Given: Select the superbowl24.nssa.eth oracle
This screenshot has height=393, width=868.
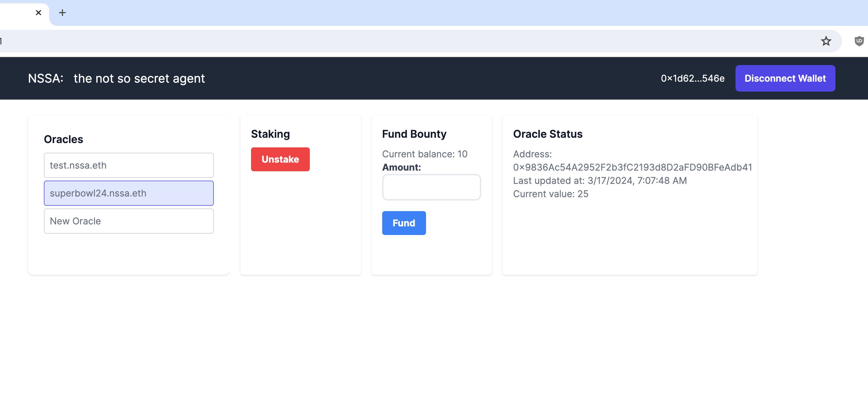Looking at the screenshot, I should (129, 193).
